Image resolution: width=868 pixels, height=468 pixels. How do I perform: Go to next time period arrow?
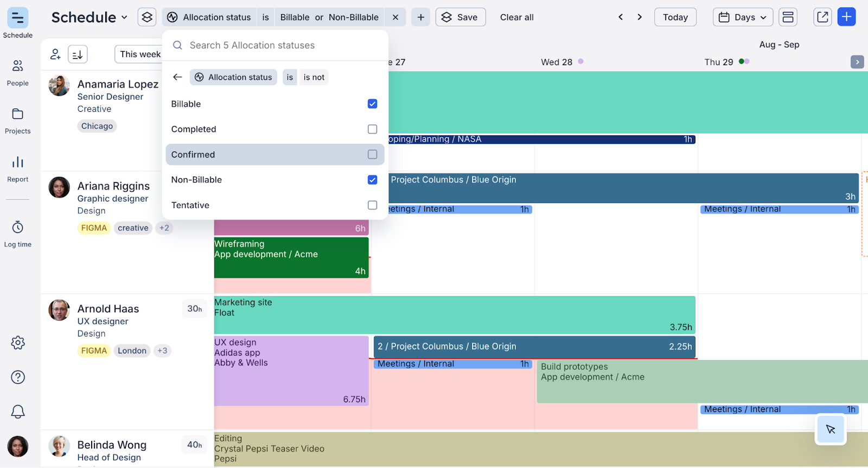click(x=640, y=17)
